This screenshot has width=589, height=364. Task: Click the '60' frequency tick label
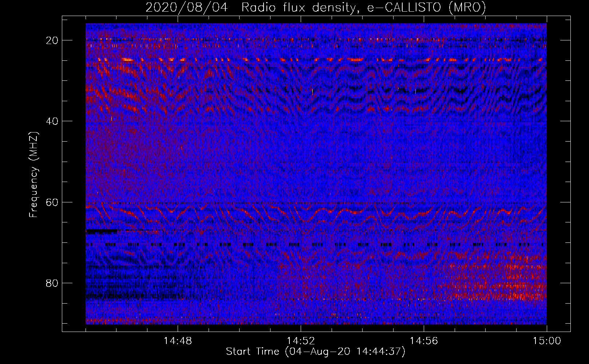[x=52, y=202]
